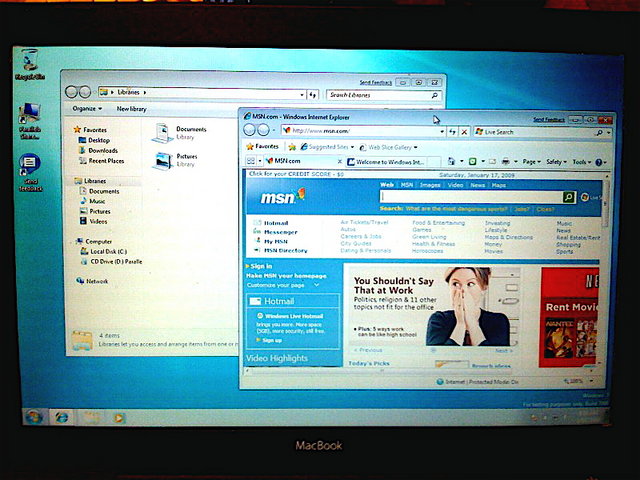Select the Documents library icon
640x480 pixels.
point(163,133)
